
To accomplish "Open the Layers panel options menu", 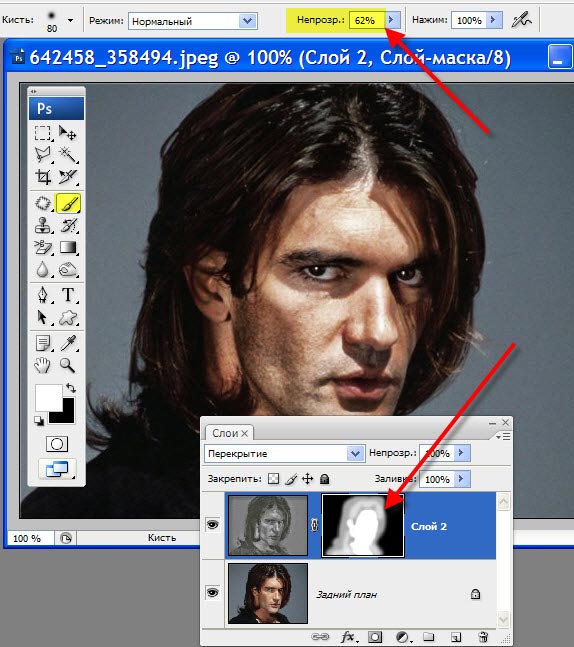I will (x=503, y=436).
